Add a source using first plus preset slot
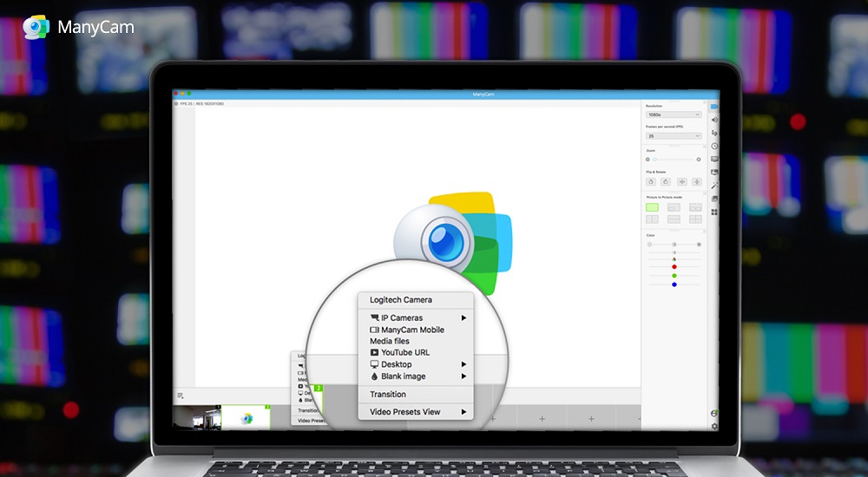The width and height of the screenshot is (868, 477). 493,419
